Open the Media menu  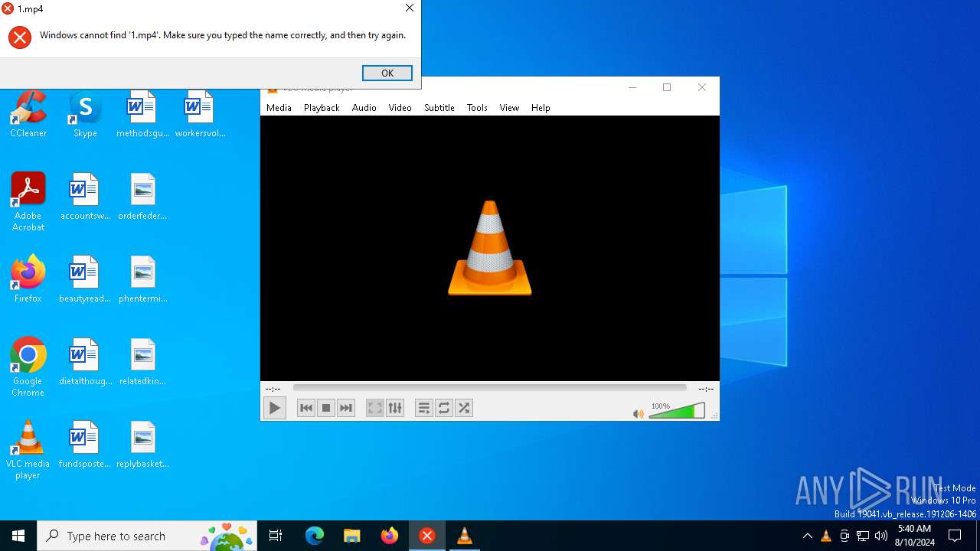tap(279, 108)
